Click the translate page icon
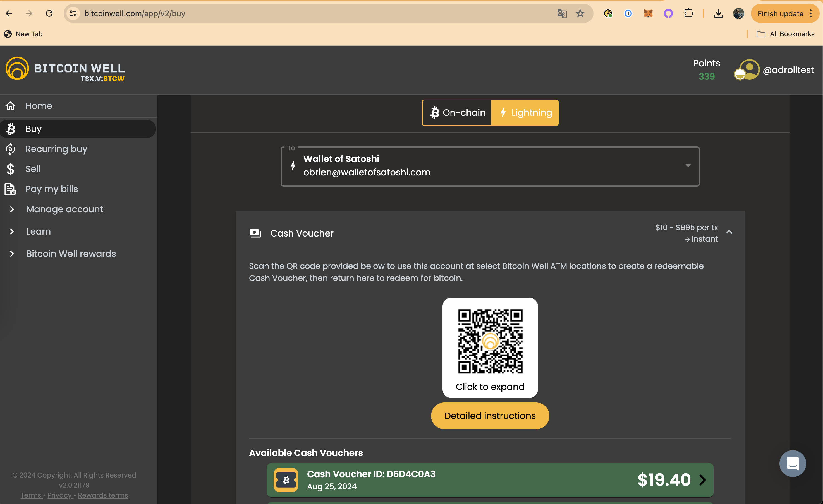The image size is (823, 504). pos(562,13)
